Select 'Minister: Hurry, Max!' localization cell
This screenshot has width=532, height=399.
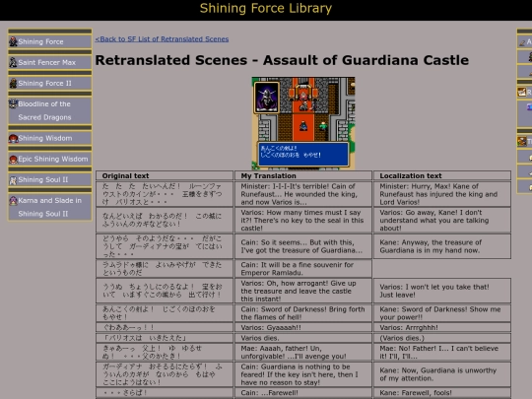click(442, 194)
